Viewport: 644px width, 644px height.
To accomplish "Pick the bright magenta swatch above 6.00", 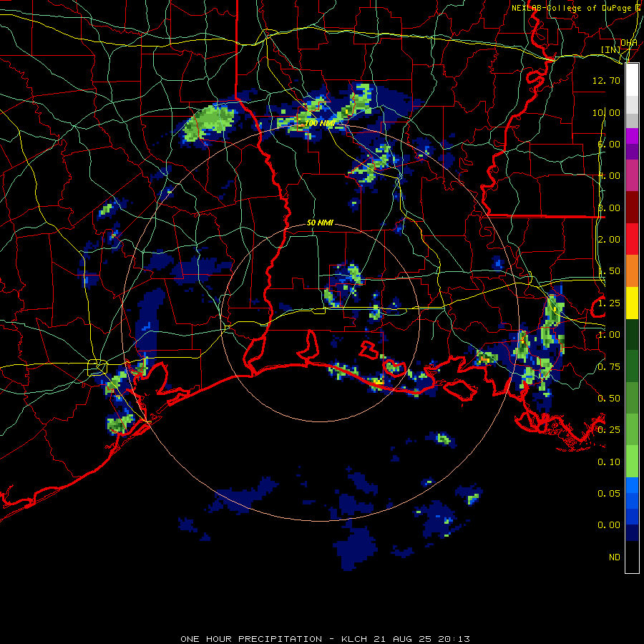I will point(632,136).
